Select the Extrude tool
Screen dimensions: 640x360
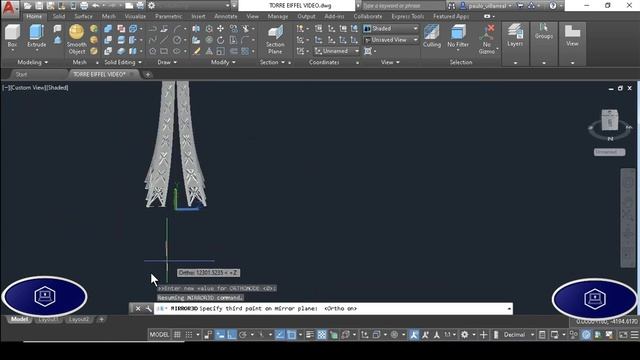[37, 38]
